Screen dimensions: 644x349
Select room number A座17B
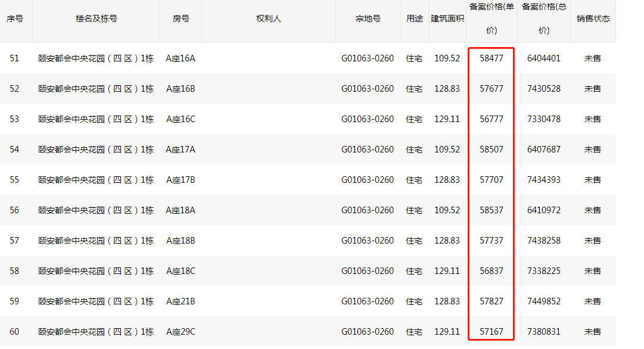click(x=181, y=180)
